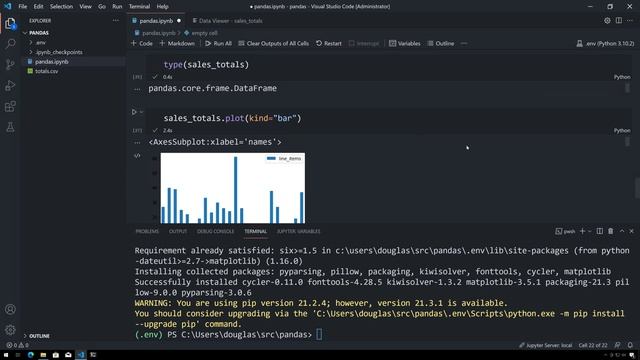
Task: Open the Windows Start menu
Action: 6,355
